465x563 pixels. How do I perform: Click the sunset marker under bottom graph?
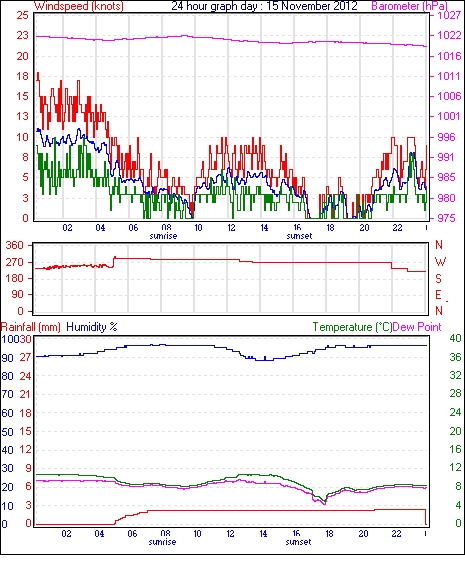pos(298,542)
